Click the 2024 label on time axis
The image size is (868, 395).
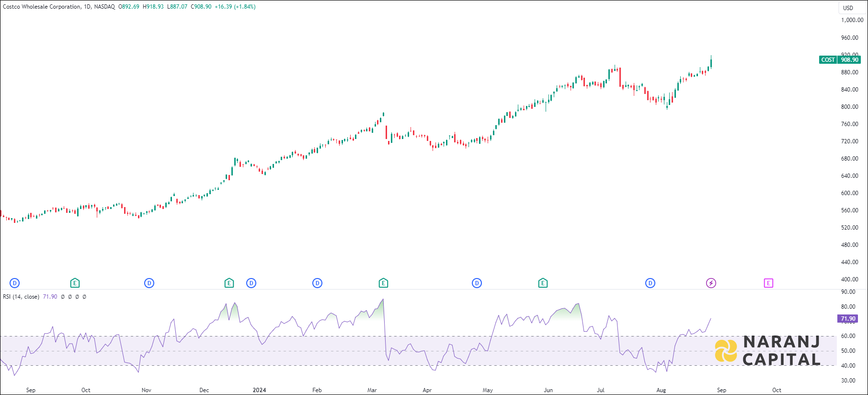[259, 390]
